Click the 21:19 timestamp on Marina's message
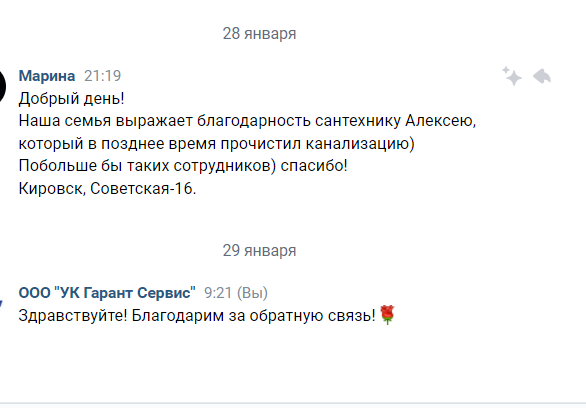 click(x=102, y=76)
